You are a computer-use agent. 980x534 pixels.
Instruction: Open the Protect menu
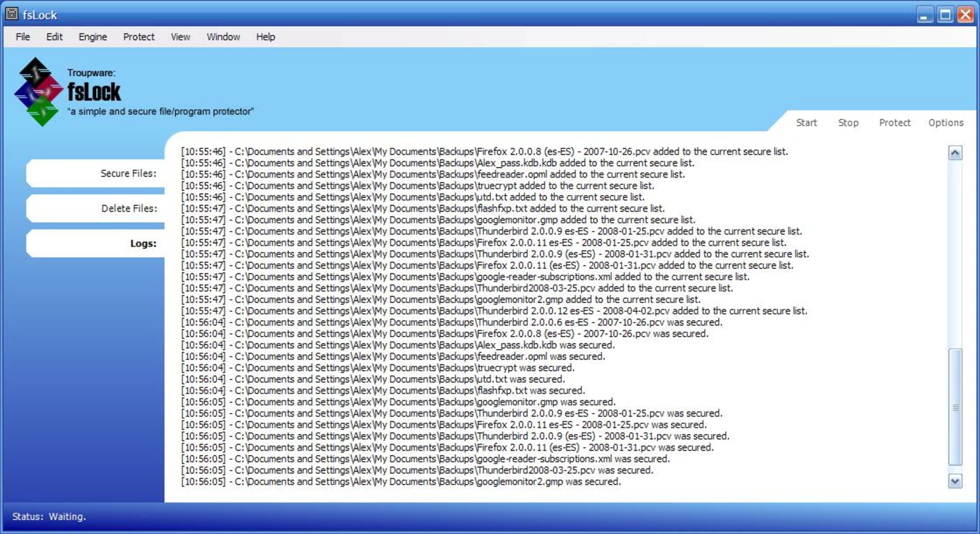coord(139,37)
